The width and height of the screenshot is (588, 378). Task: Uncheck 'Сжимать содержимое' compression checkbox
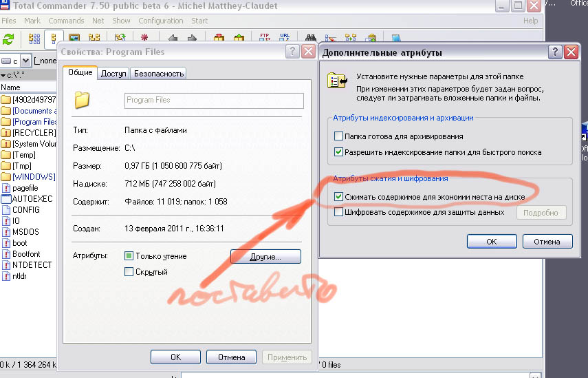338,196
